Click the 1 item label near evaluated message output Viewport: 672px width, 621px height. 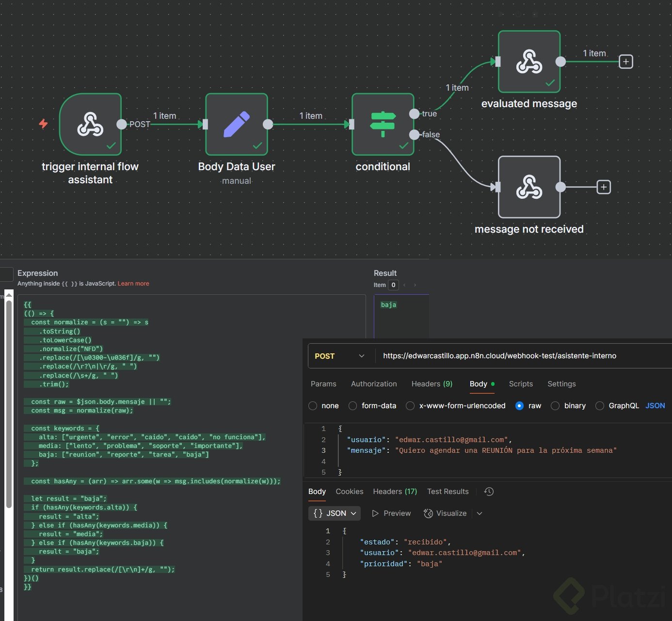tap(594, 53)
